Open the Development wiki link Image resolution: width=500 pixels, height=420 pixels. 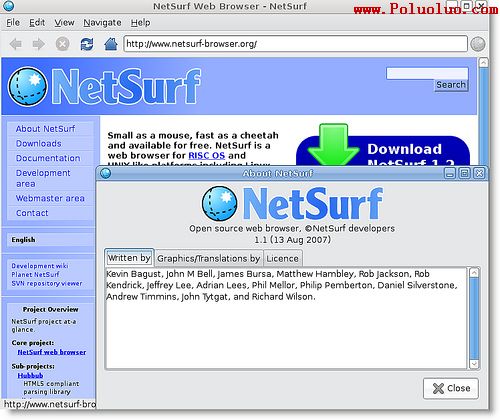click(x=40, y=266)
